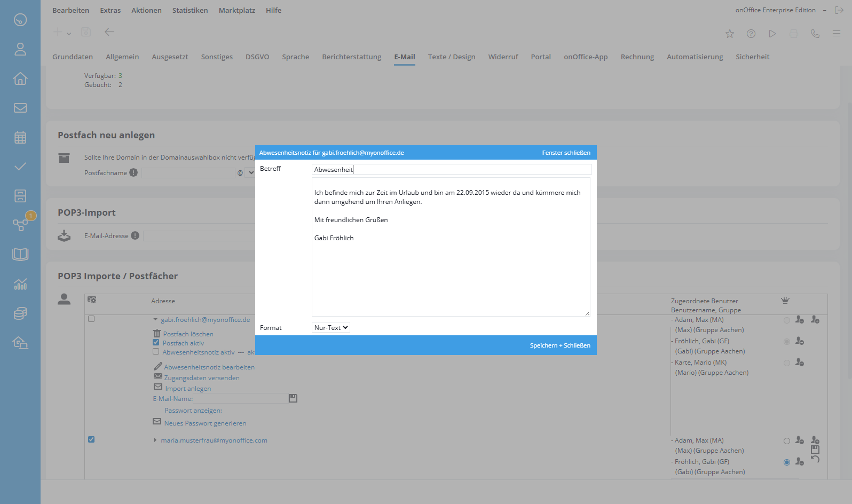Image resolution: width=852 pixels, height=504 pixels.
Task: Open the Format 'Nur-Text' dropdown
Action: point(331,328)
